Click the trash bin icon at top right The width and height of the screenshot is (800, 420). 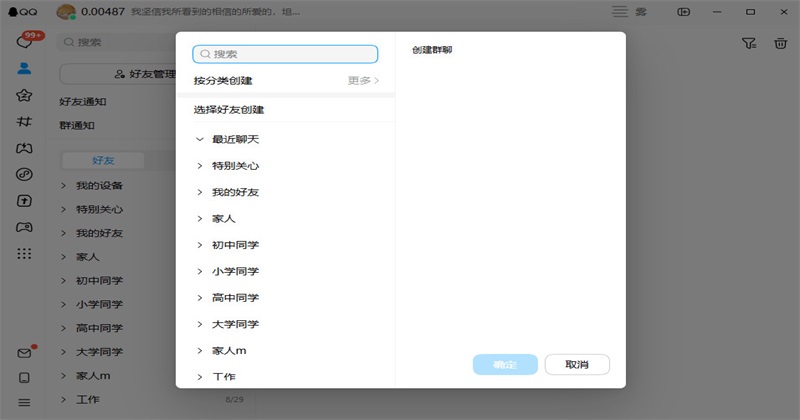pos(780,43)
